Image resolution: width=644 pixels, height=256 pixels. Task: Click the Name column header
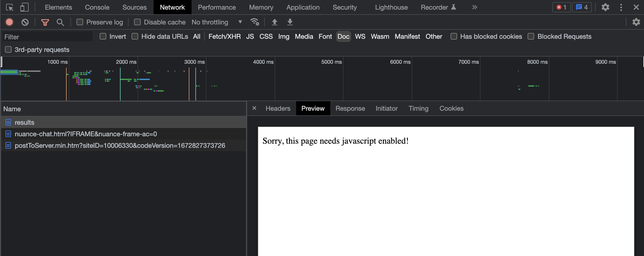tap(123, 109)
